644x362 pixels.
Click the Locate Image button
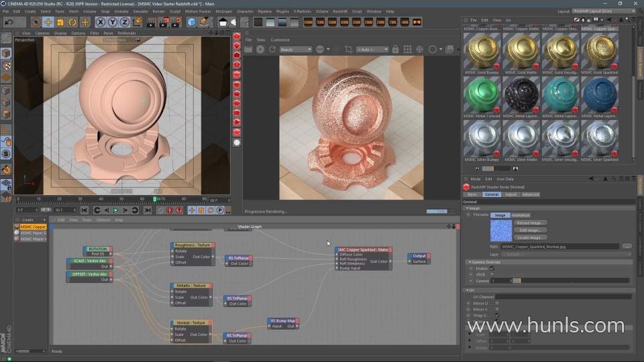pyautogui.click(x=529, y=237)
